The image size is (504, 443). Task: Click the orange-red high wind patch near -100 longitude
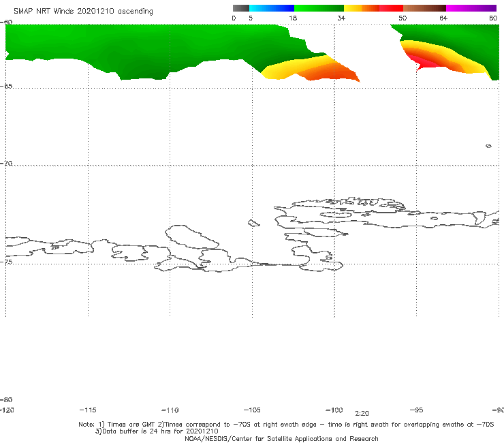click(331, 72)
